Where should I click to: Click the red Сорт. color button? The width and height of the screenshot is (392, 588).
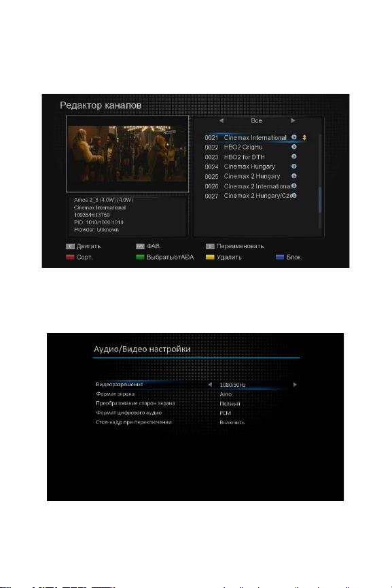[x=70, y=257]
